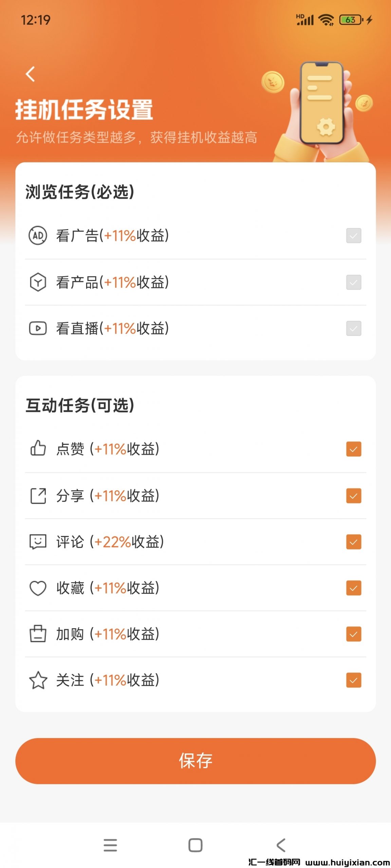Tap the shopping bag icon for 加购

pos(38,634)
